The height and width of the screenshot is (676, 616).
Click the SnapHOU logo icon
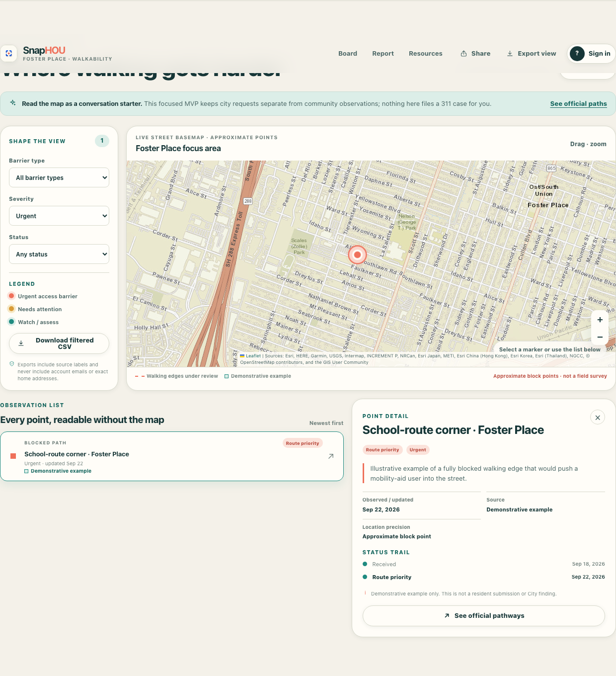click(8, 54)
